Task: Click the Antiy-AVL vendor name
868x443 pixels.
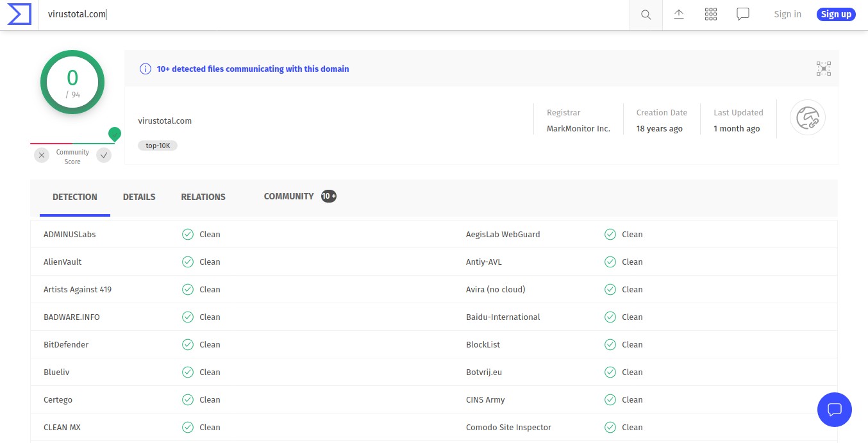Action: 484,262
